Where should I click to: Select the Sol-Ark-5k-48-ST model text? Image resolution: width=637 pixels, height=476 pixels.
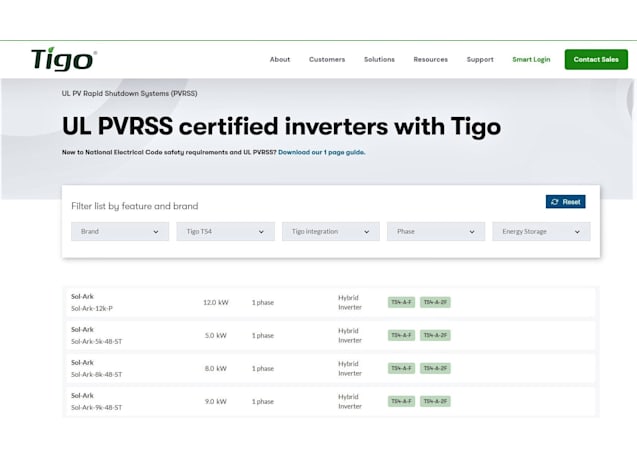pos(97,342)
